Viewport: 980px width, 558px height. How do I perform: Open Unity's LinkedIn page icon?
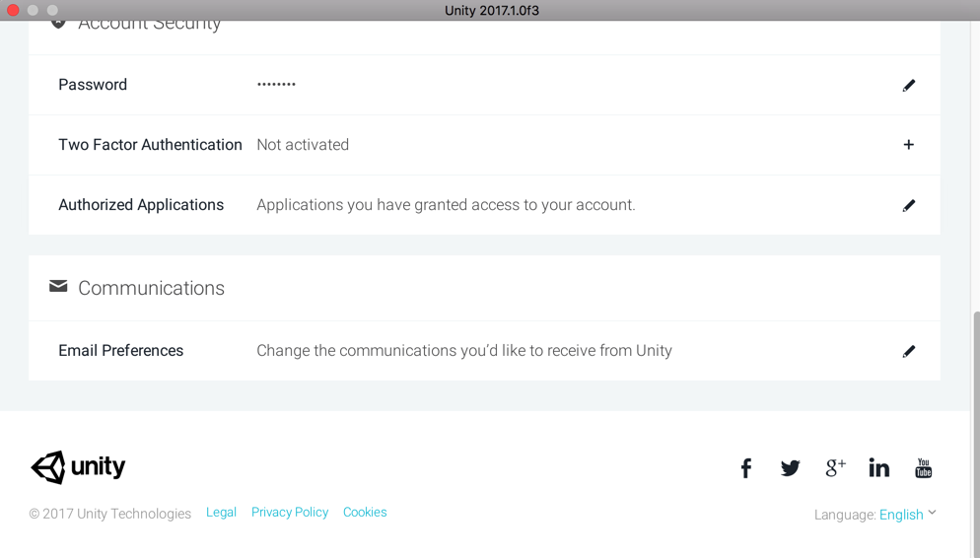pos(878,468)
